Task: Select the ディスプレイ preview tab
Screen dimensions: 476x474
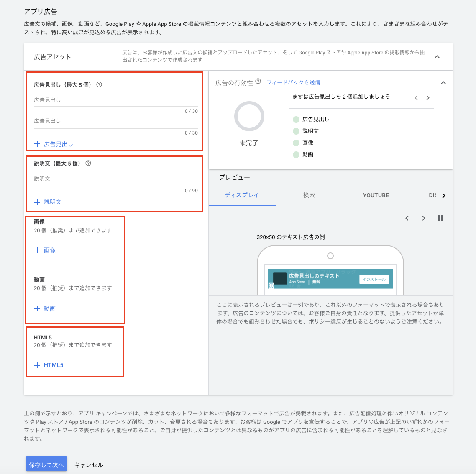Action: click(x=242, y=195)
